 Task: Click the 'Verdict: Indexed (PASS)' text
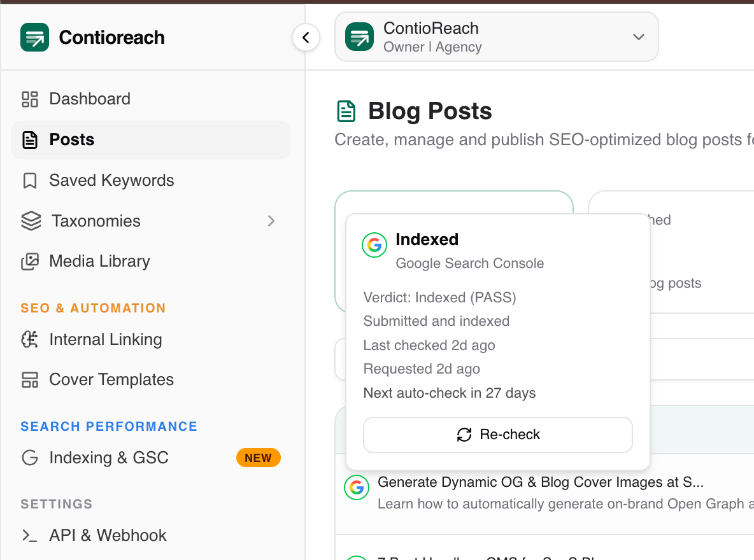[439, 298]
